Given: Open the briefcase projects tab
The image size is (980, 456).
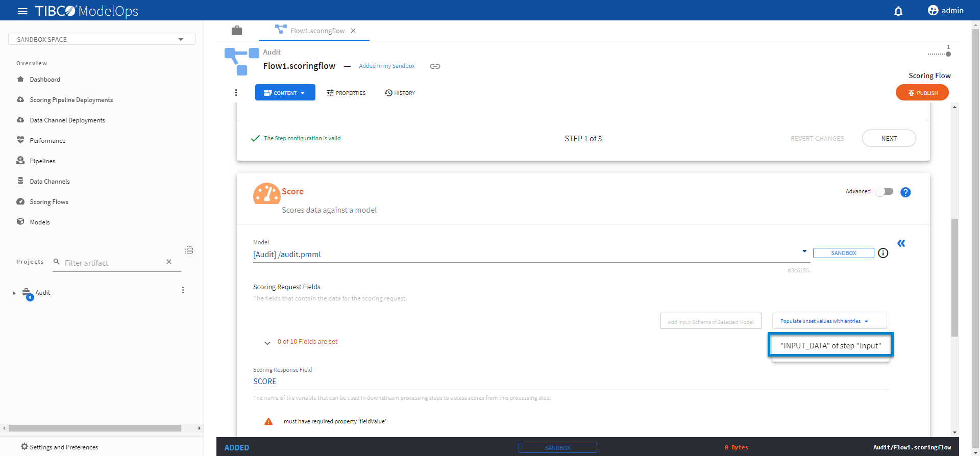Looking at the screenshot, I should pos(237,31).
